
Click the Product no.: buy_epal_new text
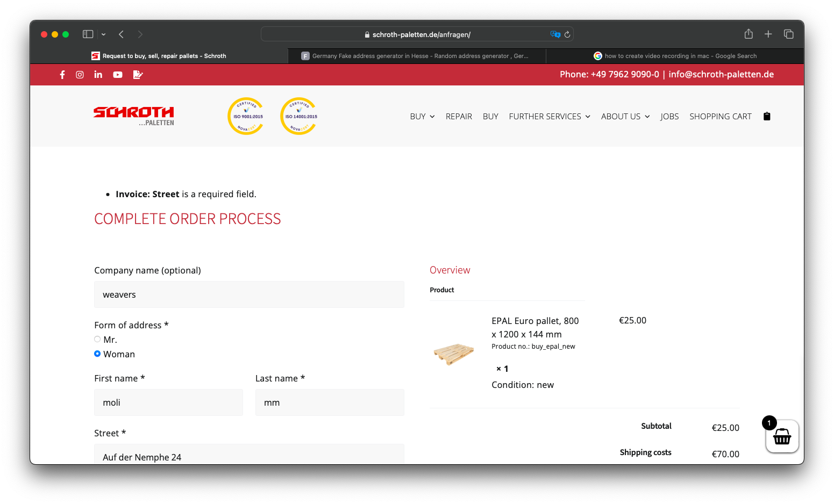coord(533,347)
